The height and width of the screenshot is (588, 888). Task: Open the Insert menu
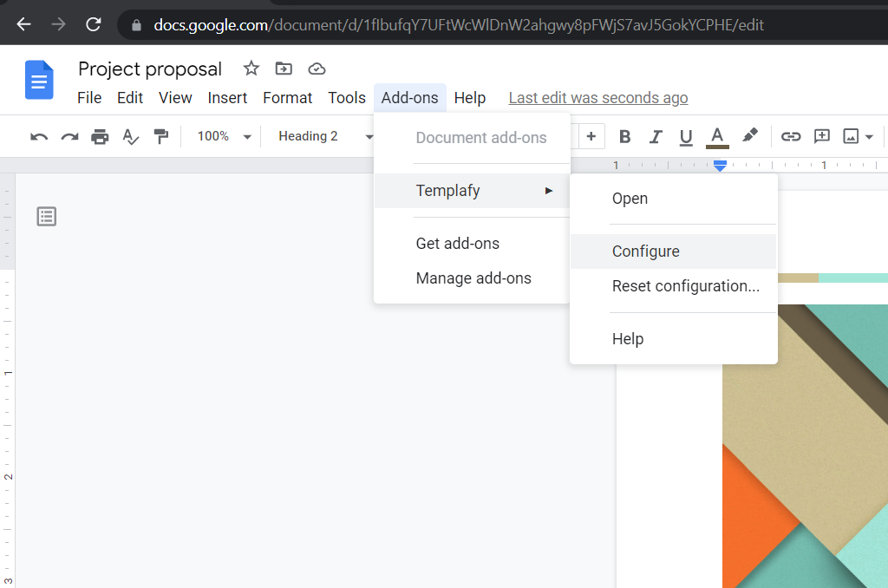(x=227, y=98)
